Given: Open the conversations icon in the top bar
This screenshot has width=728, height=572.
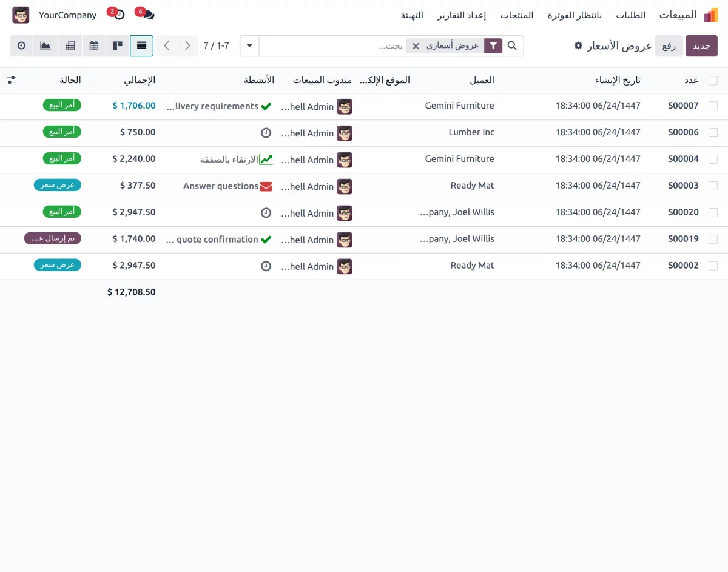Looking at the screenshot, I should click(x=150, y=15).
